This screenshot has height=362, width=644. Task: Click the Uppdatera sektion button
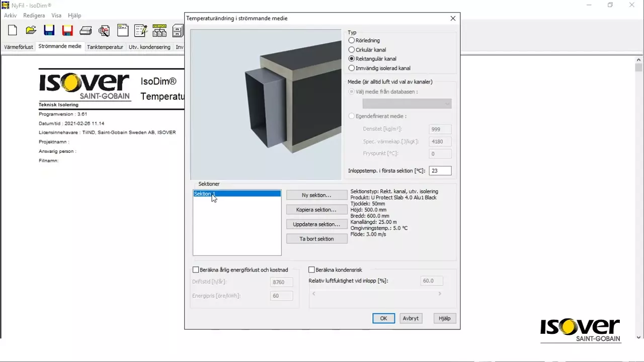(316, 224)
